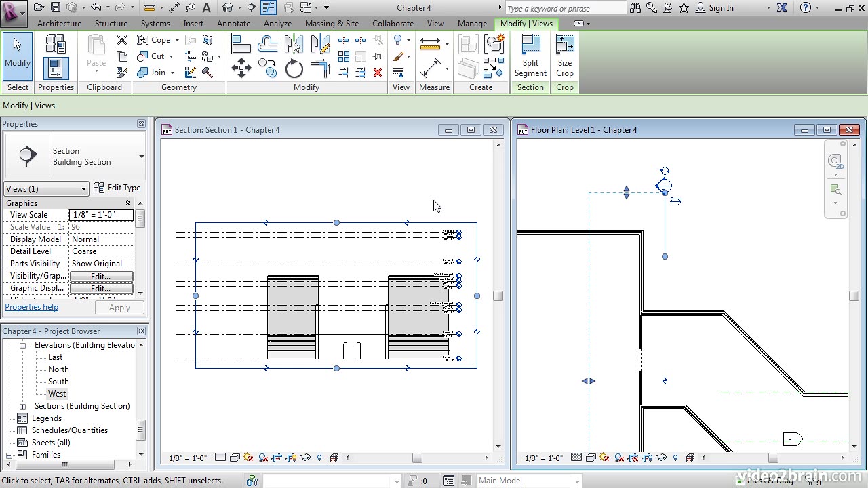Viewport: 868px width, 488px height.
Task: Click the Linework tool in View panel
Action: tap(398, 72)
